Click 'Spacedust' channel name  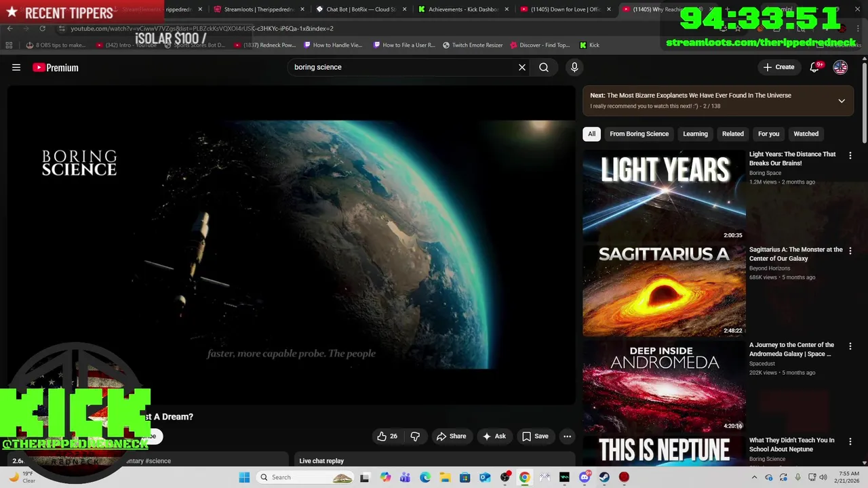pyautogui.click(x=762, y=364)
